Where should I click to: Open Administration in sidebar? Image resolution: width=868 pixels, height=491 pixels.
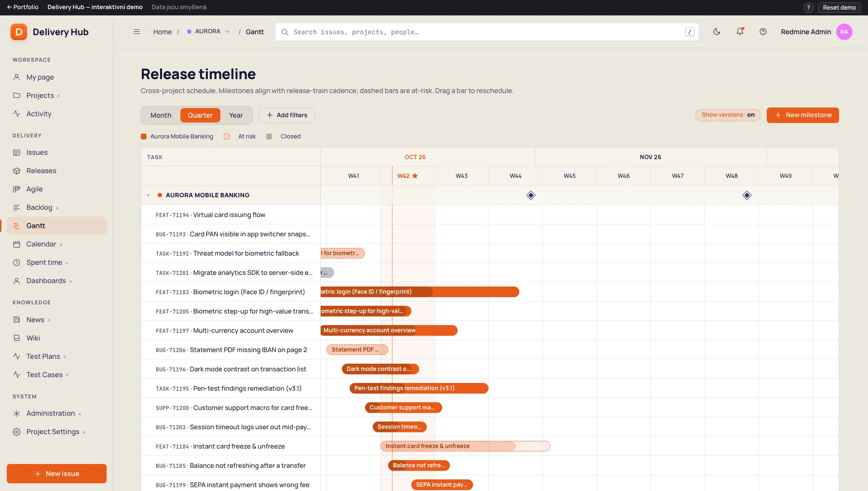(x=56, y=413)
